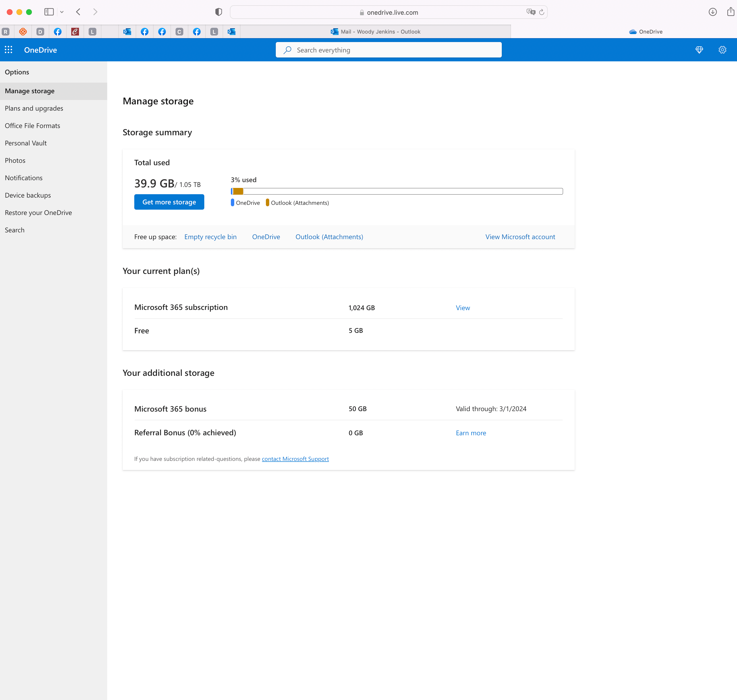The height and width of the screenshot is (700, 737).
Task: Open Notifications option
Action: pyautogui.click(x=53, y=178)
